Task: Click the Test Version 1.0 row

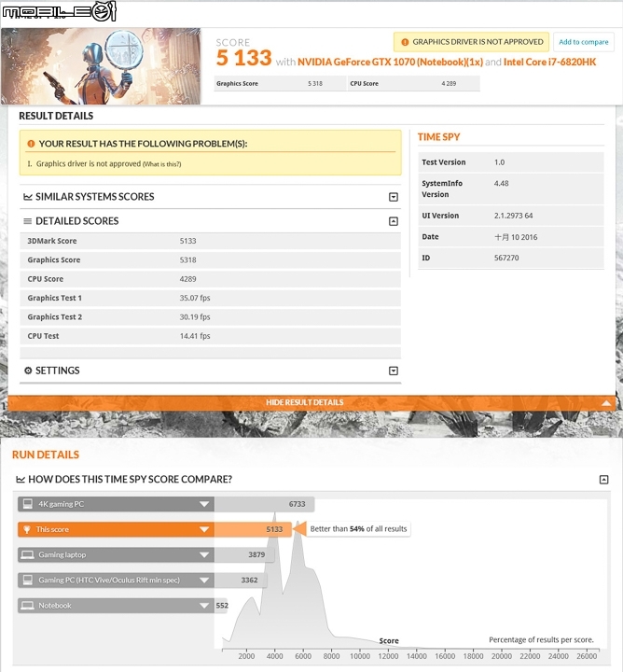Action: (x=511, y=162)
